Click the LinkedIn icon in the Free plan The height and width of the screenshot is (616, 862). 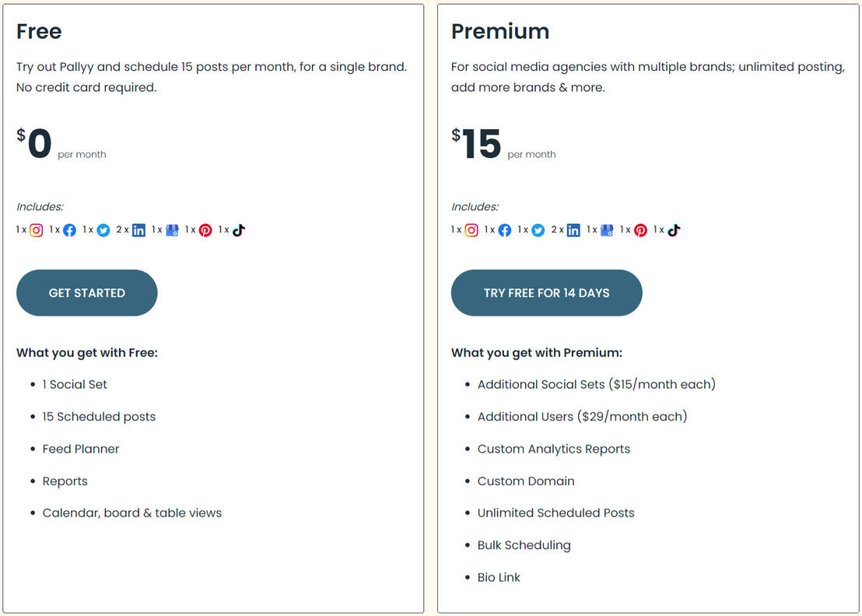(138, 229)
